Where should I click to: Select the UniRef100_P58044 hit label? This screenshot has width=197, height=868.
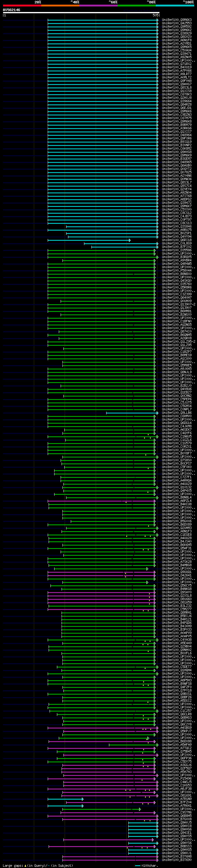(176, 271)
